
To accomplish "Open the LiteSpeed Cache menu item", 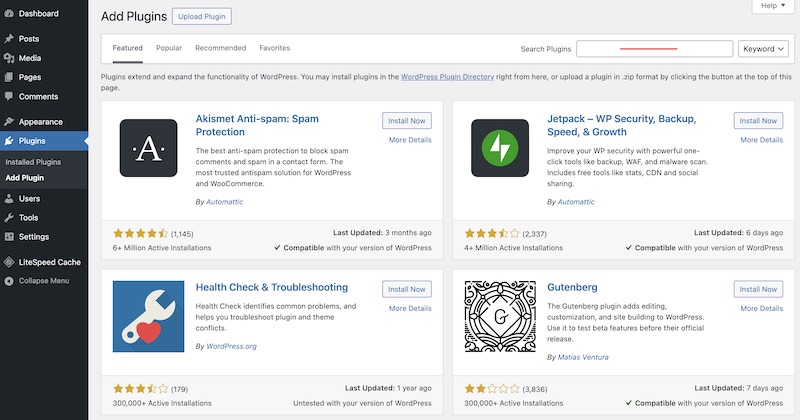I will click(44, 262).
